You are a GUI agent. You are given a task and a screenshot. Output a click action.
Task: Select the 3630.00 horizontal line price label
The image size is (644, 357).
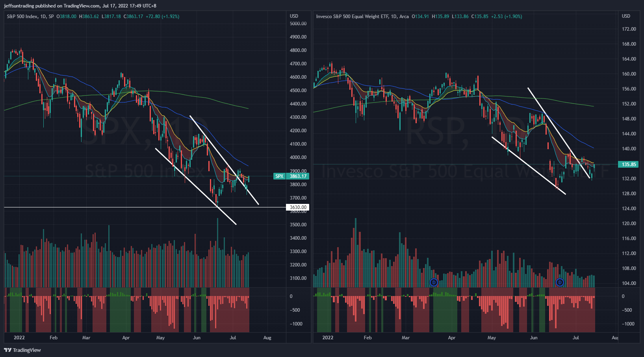(x=298, y=207)
